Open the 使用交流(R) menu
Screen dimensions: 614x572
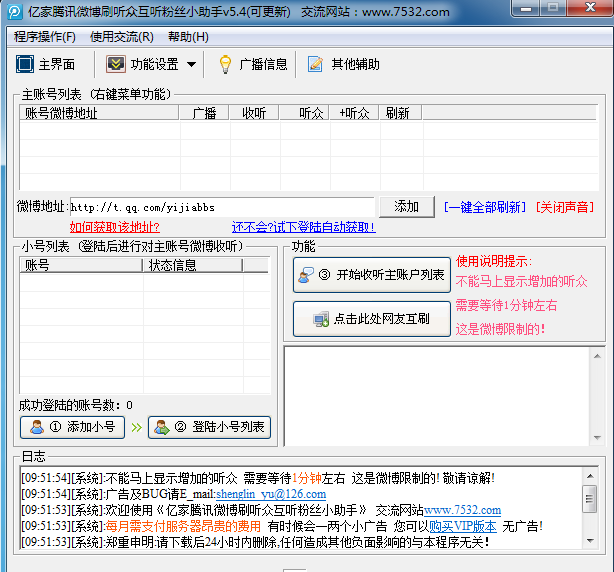122,37
